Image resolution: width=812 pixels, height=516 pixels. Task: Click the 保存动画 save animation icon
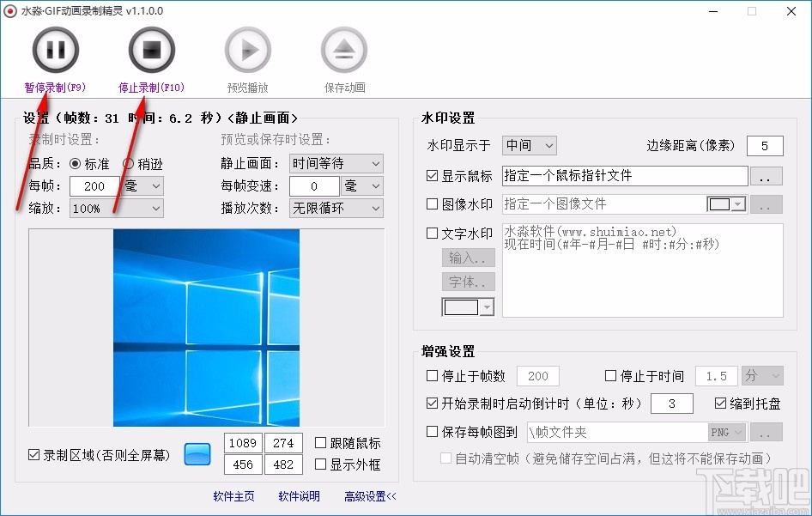point(343,50)
